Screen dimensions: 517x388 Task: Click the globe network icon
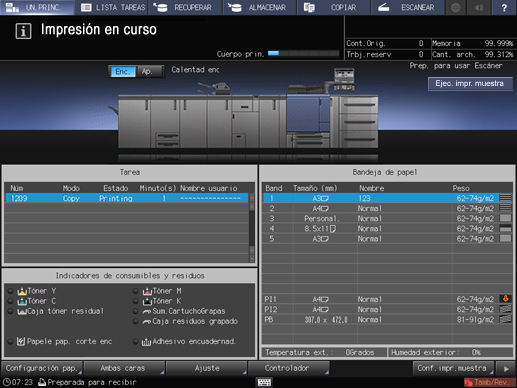(456, 7)
